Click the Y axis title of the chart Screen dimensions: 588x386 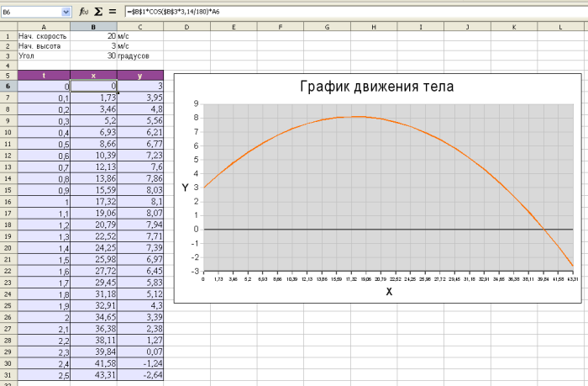point(185,188)
